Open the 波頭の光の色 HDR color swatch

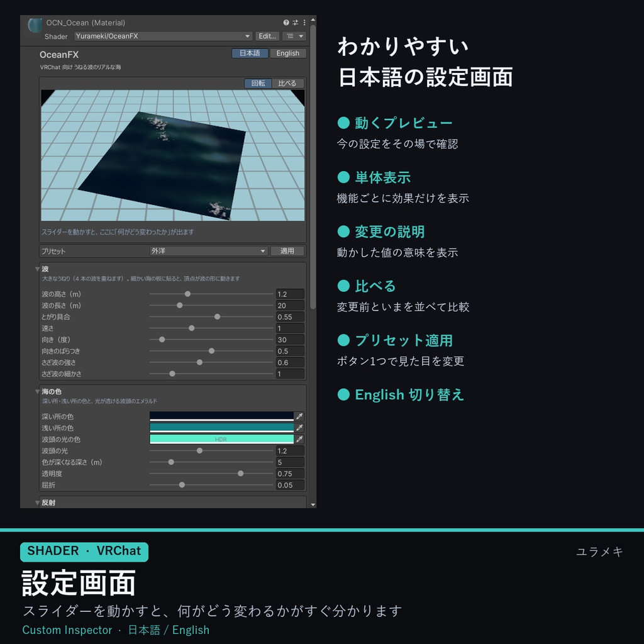pos(221,439)
